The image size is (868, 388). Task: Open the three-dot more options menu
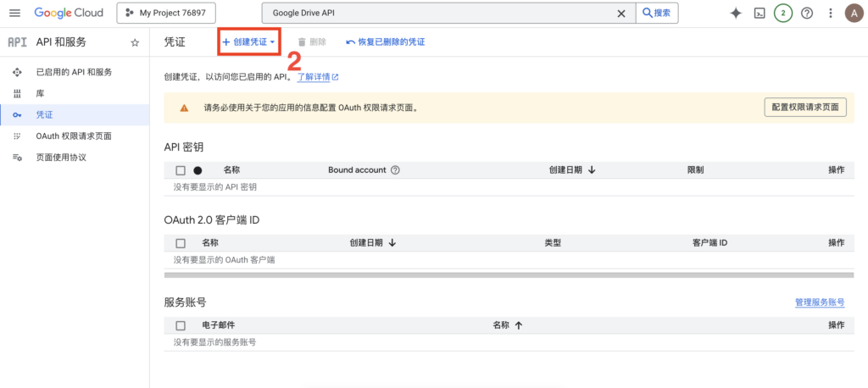[830, 13]
